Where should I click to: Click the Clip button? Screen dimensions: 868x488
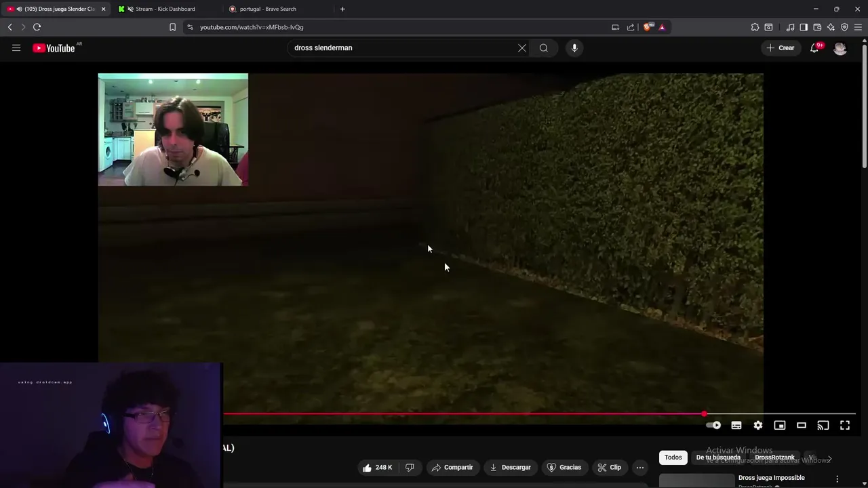(609, 468)
